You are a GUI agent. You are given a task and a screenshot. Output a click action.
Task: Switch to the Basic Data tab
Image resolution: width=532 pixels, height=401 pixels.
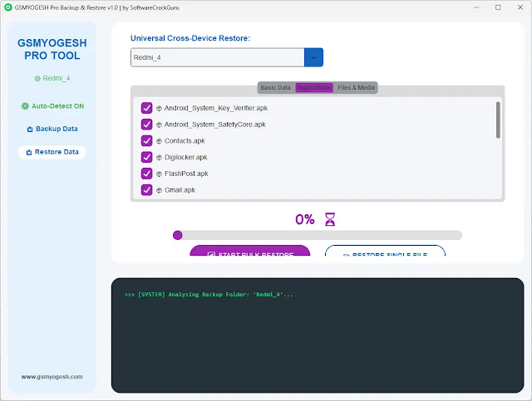coord(275,87)
